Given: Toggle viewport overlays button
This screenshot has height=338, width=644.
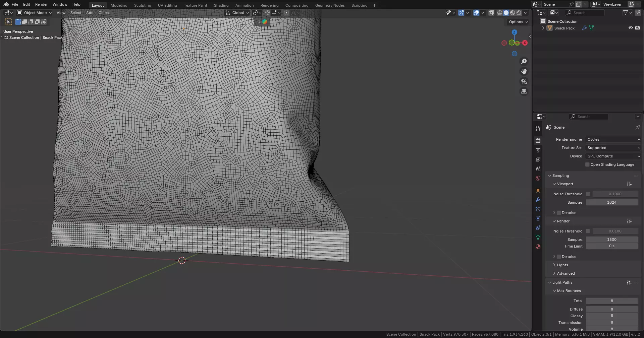Looking at the screenshot, I should [x=476, y=13].
